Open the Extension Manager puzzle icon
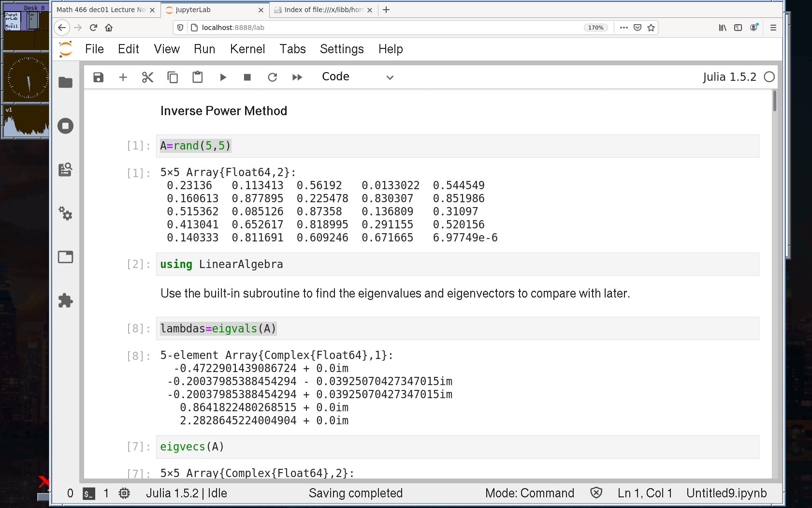Viewport: 812px width, 508px height. click(65, 300)
